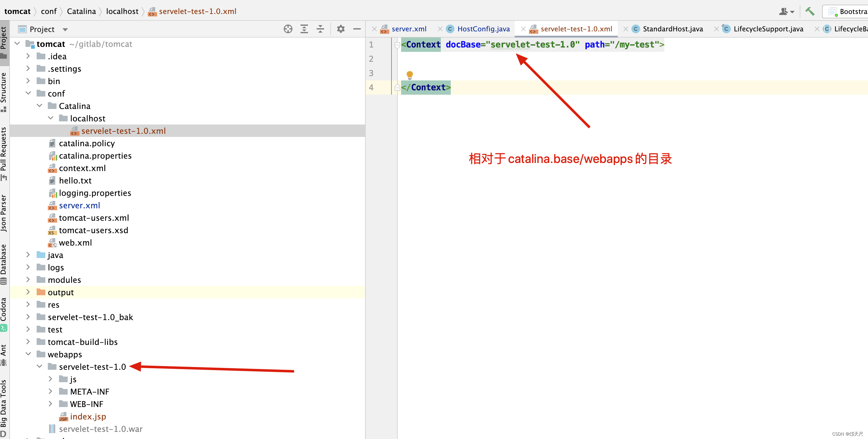
Task: Expand the WEB-INF folder
Action: tap(50, 404)
